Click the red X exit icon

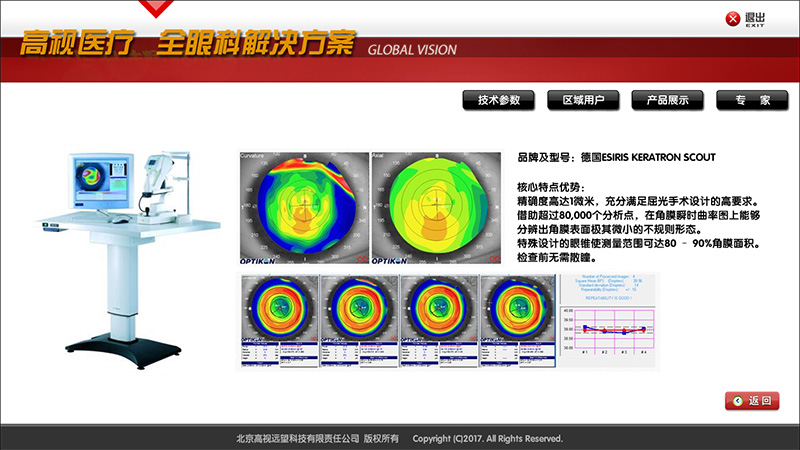pyautogui.click(x=733, y=19)
